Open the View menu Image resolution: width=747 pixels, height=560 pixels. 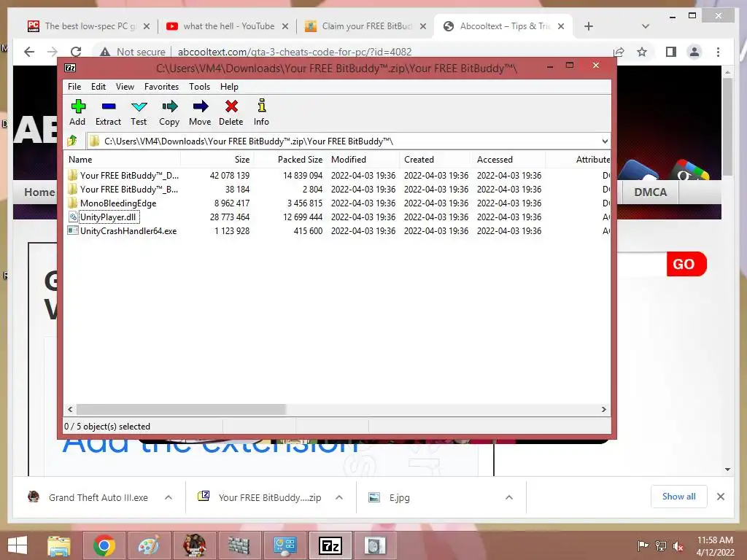(125, 87)
